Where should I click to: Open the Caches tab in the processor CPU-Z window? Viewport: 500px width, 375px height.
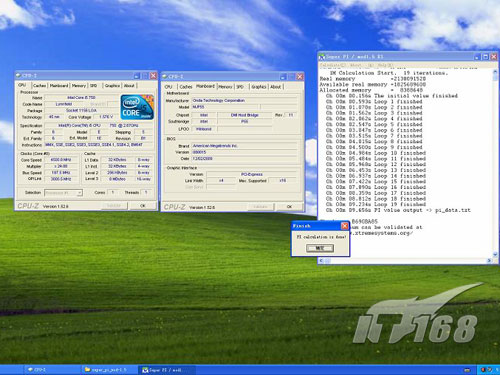pyautogui.click(x=40, y=86)
